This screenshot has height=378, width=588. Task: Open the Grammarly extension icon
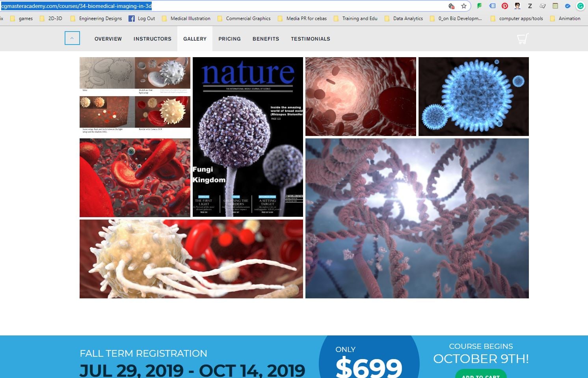581,6
